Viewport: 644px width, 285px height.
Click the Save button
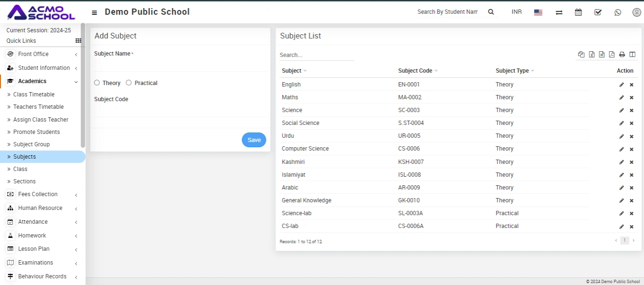click(254, 140)
